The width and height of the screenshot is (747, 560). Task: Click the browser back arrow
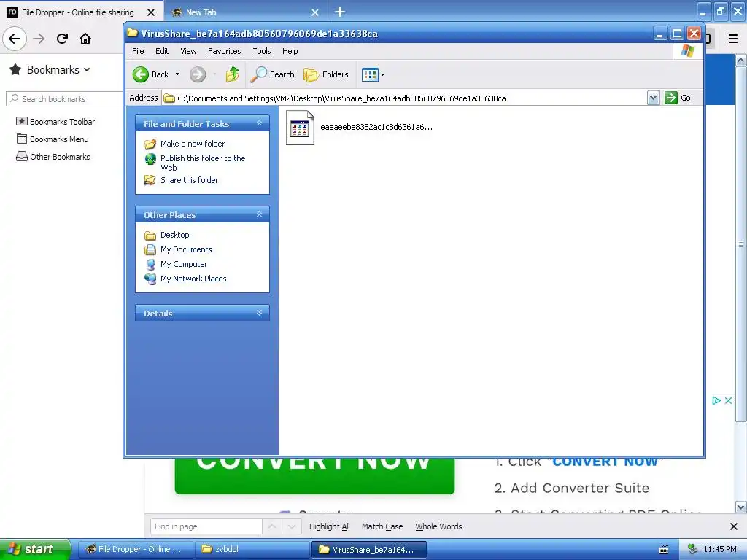coord(15,39)
